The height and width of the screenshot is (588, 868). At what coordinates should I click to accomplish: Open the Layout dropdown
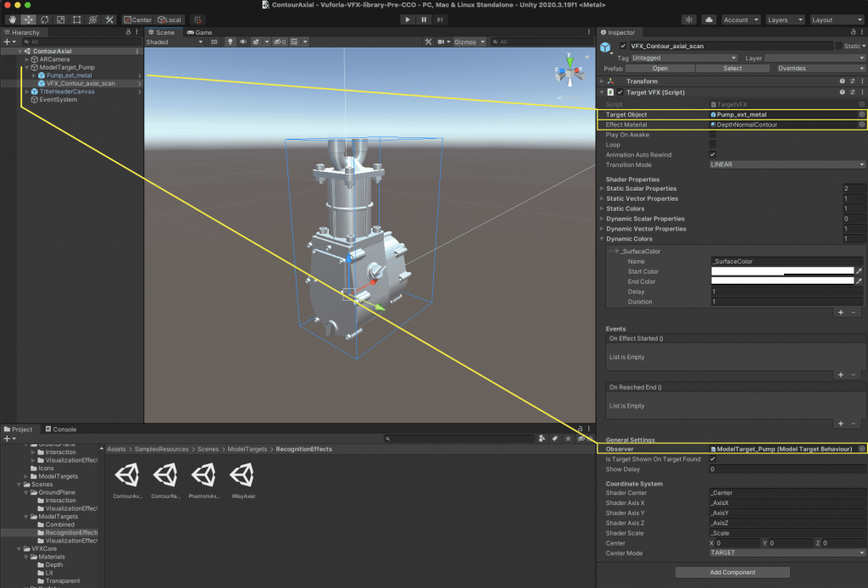click(836, 19)
